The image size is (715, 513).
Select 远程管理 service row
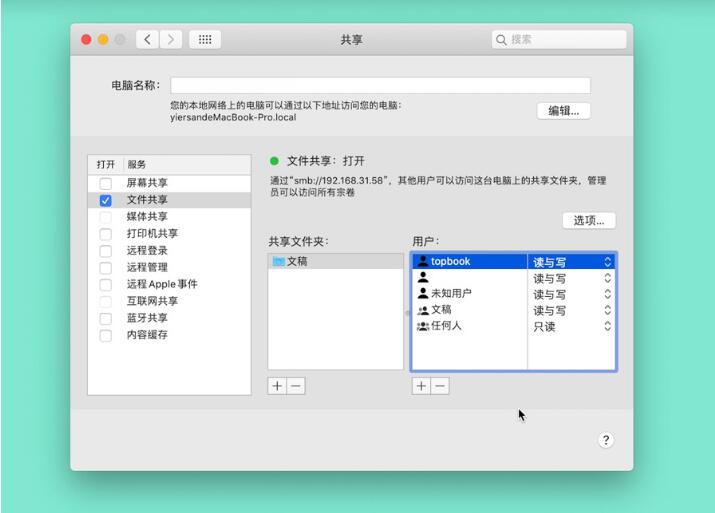(x=169, y=268)
